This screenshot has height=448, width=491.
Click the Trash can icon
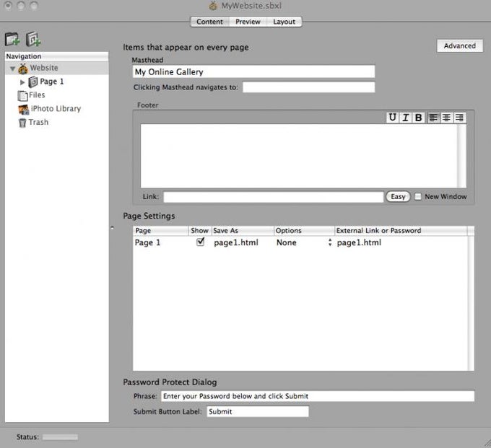[x=22, y=123]
